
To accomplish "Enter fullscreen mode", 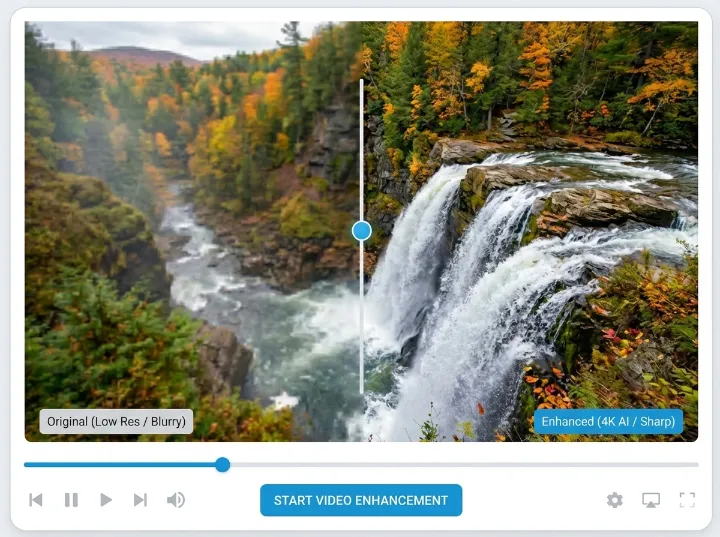I will click(687, 500).
